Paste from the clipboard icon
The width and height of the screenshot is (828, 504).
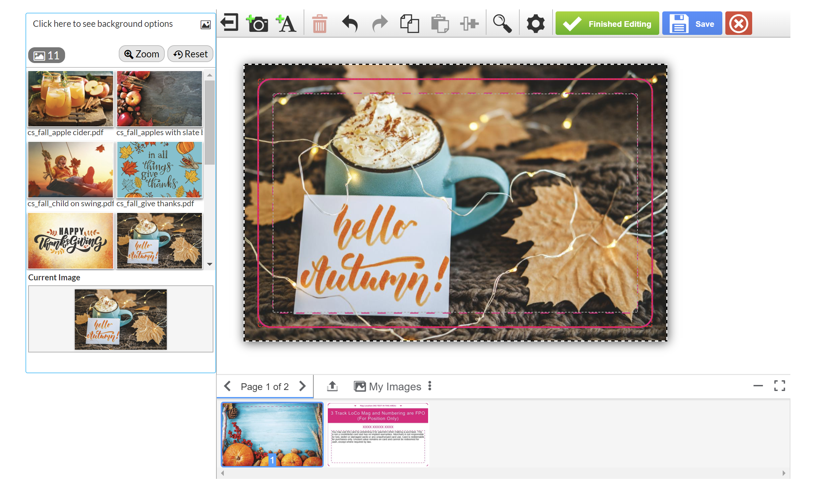coord(440,23)
